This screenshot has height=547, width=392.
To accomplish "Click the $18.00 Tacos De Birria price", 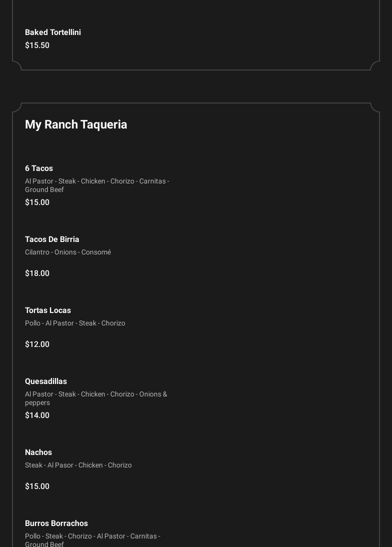I will (x=37, y=273).
